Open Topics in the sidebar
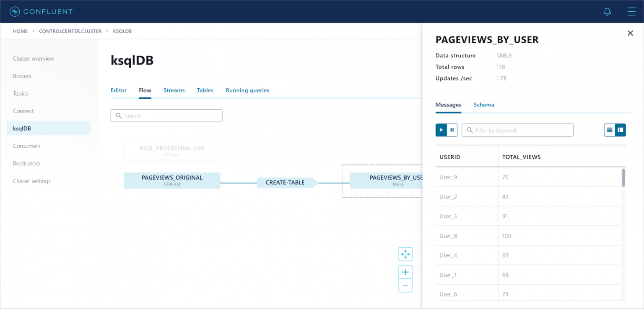644x309 pixels. pyautogui.click(x=21, y=93)
